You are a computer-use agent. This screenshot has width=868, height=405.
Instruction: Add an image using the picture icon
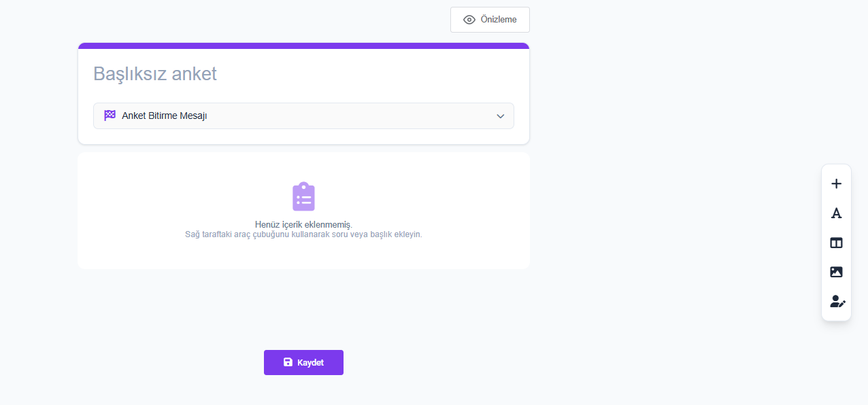pyautogui.click(x=836, y=272)
